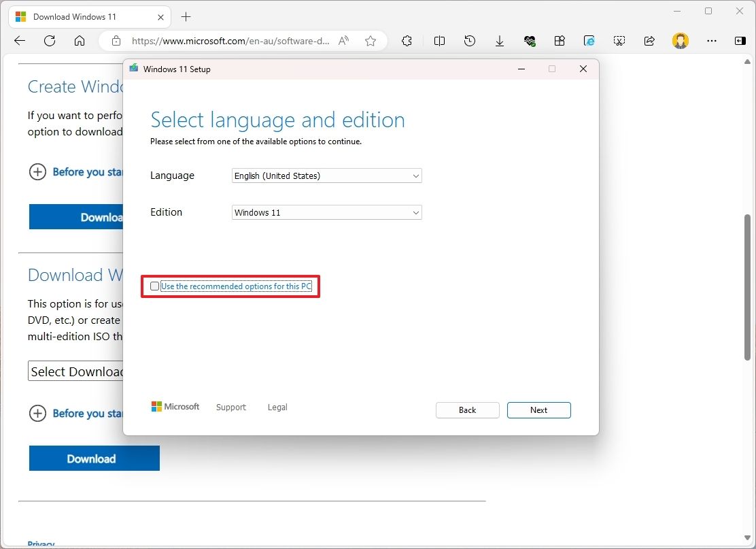Viewport: 756px width, 549px height.
Task: Open Split Screen view icon
Action: pyautogui.click(x=439, y=41)
